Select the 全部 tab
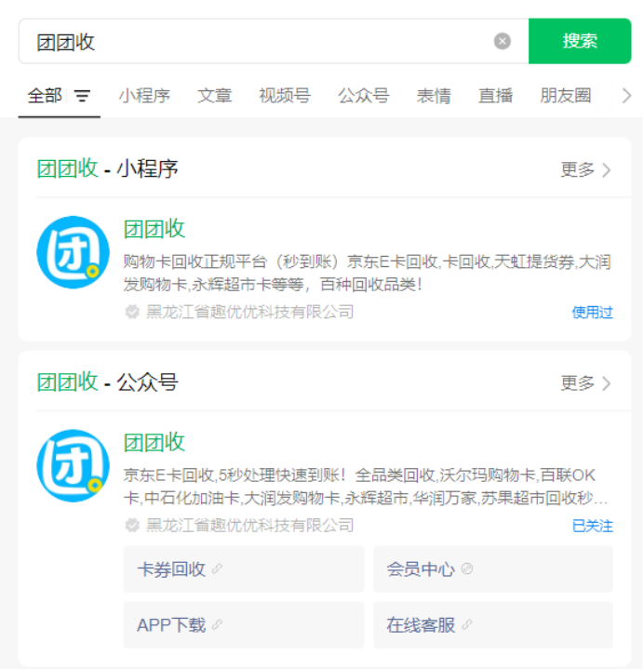644x669 pixels. click(x=45, y=96)
